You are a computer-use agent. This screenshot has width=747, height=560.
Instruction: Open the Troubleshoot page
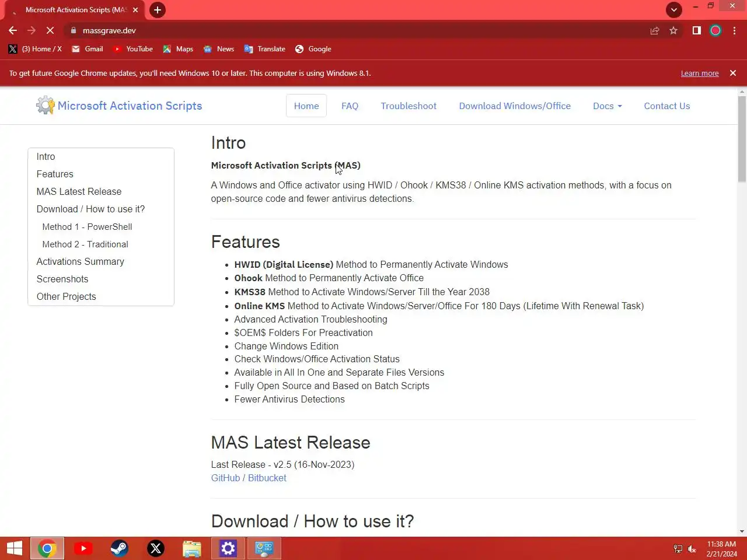(409, 106)
